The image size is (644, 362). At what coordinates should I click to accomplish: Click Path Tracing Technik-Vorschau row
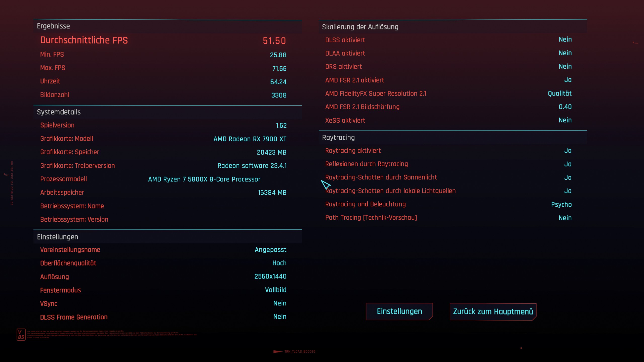(371, 218)
